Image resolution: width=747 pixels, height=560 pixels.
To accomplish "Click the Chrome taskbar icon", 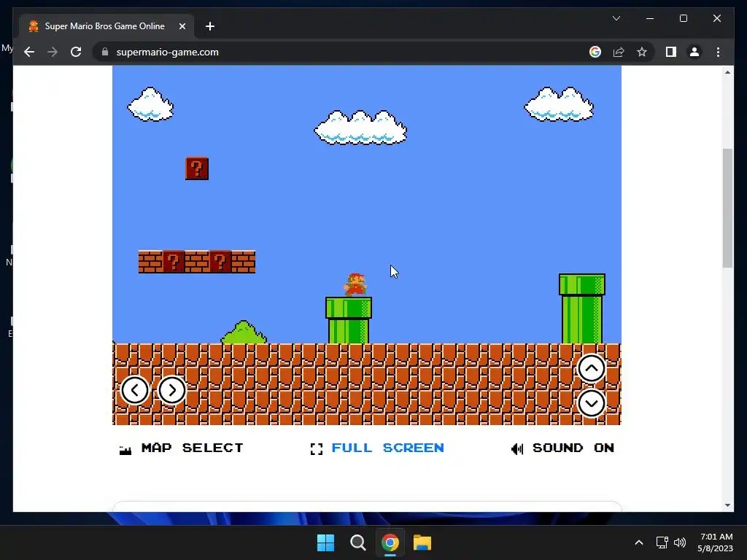I will coord(390,542).
